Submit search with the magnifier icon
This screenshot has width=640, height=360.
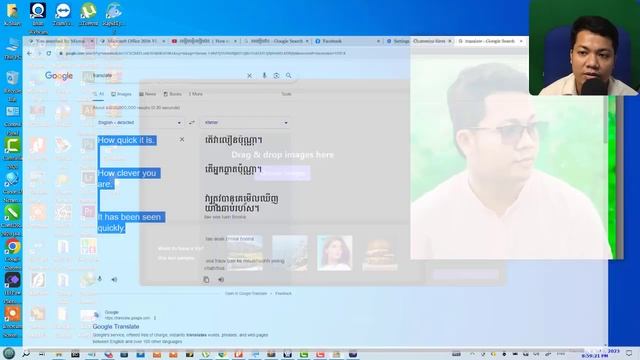tap(289, 76)
